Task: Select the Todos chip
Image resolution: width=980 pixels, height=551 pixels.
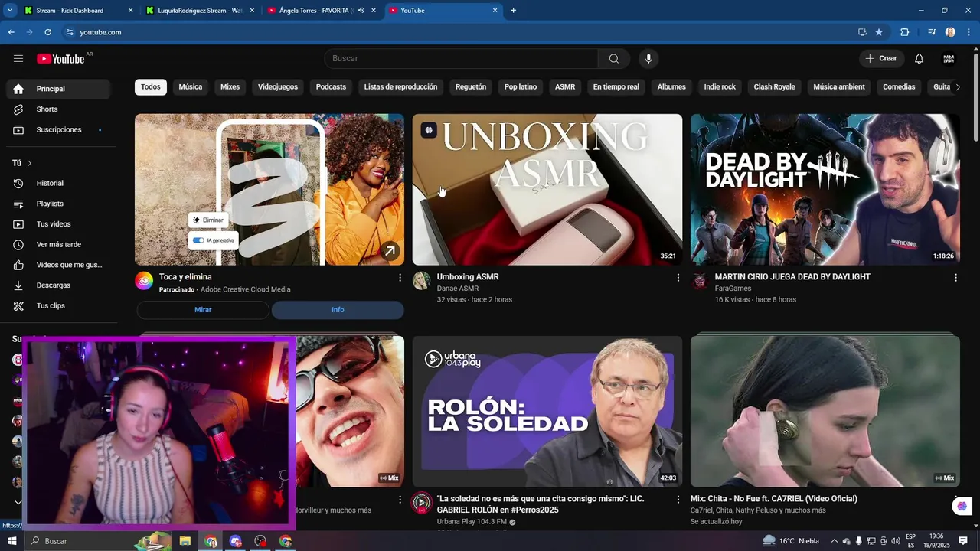Action: click(151, 87)
